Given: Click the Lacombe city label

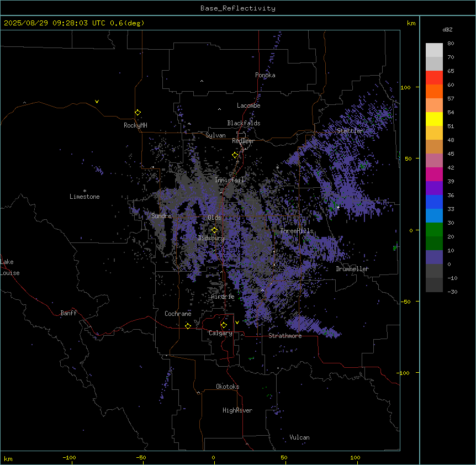Looking at the screenshot, I should 248,105.
